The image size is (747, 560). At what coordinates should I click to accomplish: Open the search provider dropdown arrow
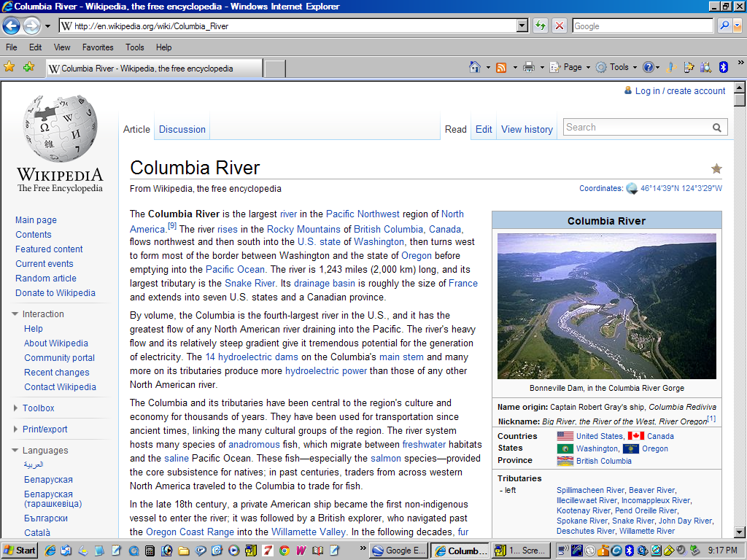click(x=738, y=26)
